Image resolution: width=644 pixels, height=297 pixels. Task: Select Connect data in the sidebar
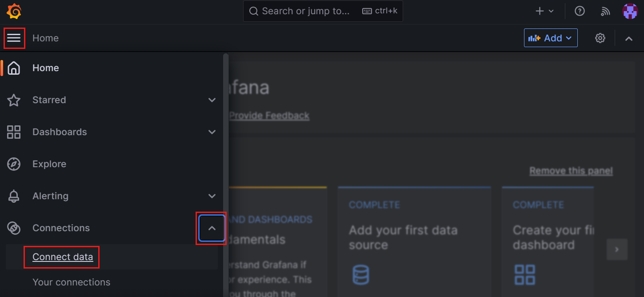pos(61,257)
